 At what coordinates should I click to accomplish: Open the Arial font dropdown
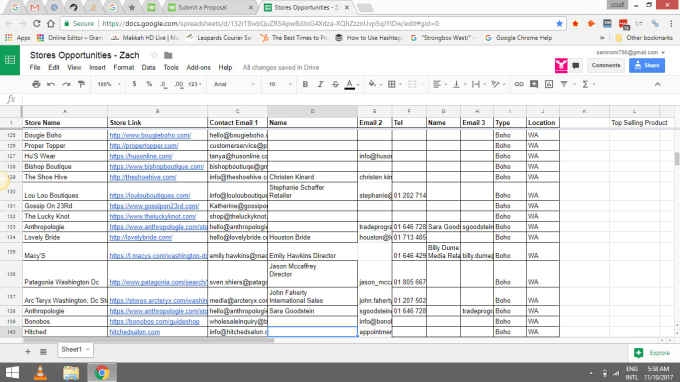tap(234, 84)
